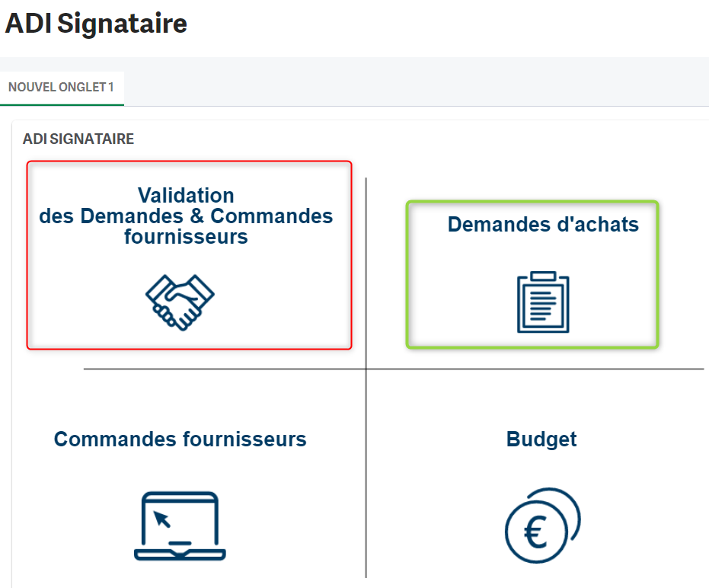This screenshot has height=588, width=709.
Task: Click the euro symbol inside the coin
Action: click(x=536, y=533)
